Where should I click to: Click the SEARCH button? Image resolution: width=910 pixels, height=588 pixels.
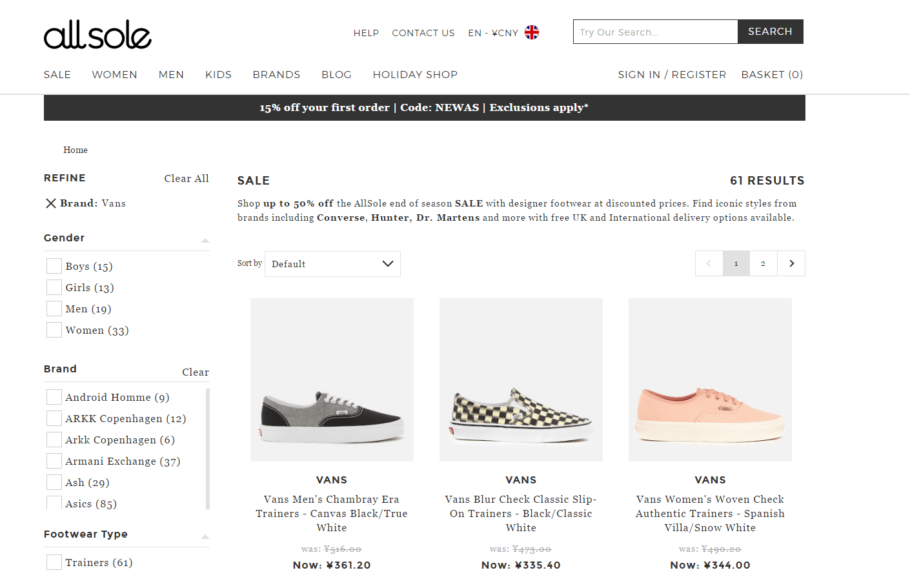click(770, 32)
